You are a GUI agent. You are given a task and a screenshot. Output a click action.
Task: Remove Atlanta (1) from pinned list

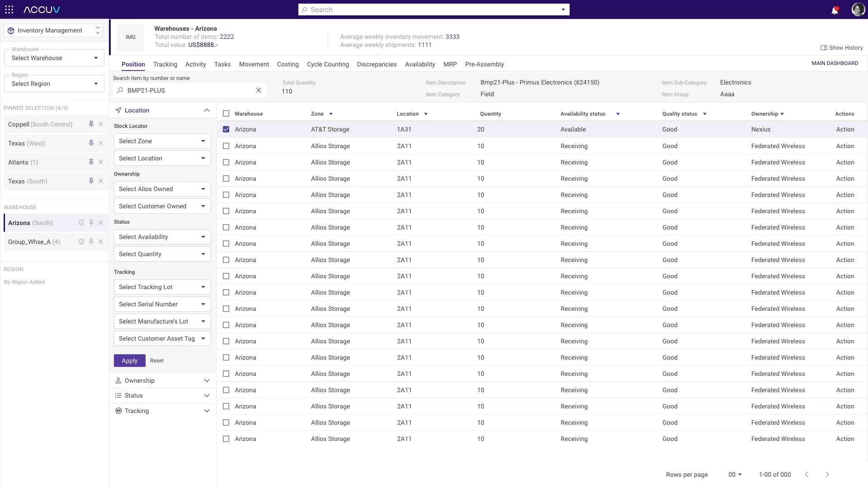101,162
